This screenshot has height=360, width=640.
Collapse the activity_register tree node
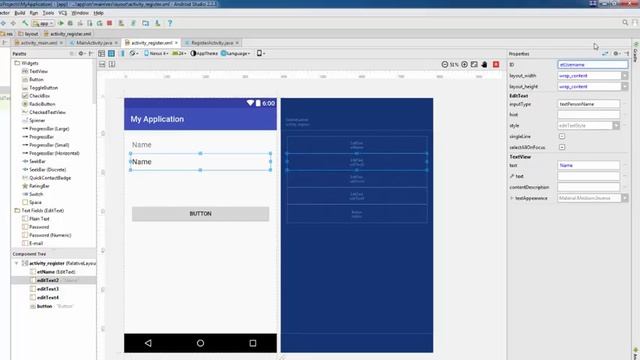[x=17, y=263]
